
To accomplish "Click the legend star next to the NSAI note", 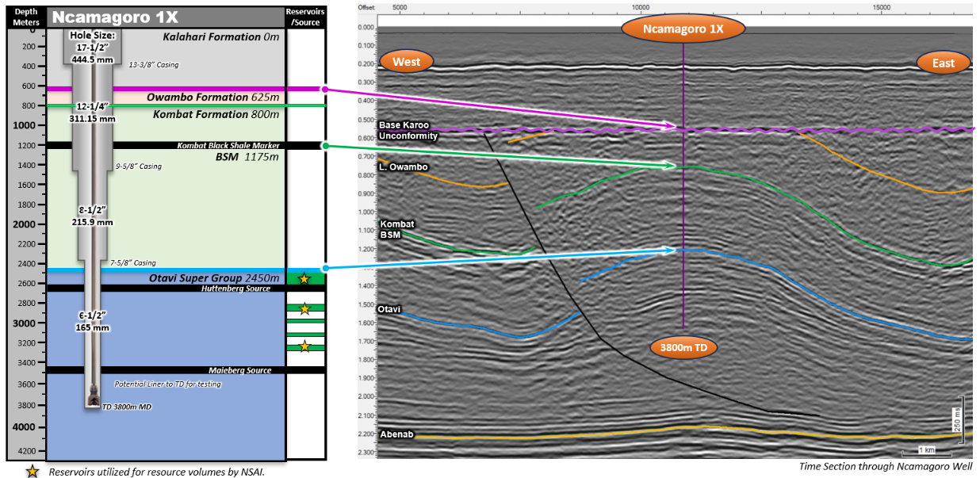I will pyautogui.click(x=33, y=471).
